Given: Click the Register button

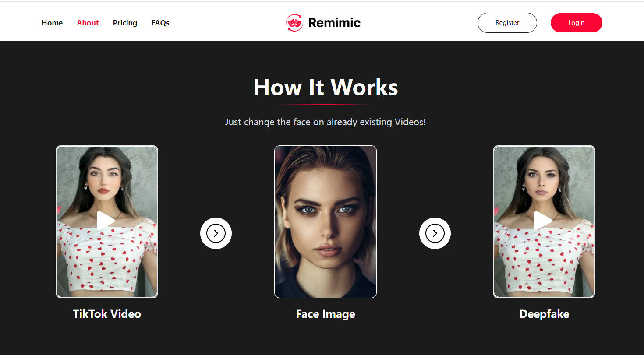Looking at the screenshot, I should (x=507, y=22).
